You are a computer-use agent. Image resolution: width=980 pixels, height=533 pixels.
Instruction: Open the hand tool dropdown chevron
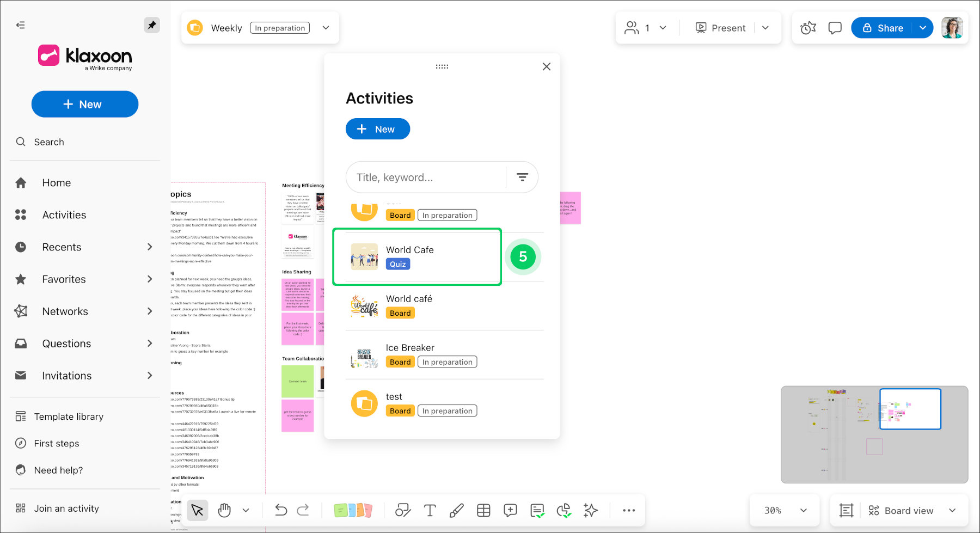tap(246, 510)
